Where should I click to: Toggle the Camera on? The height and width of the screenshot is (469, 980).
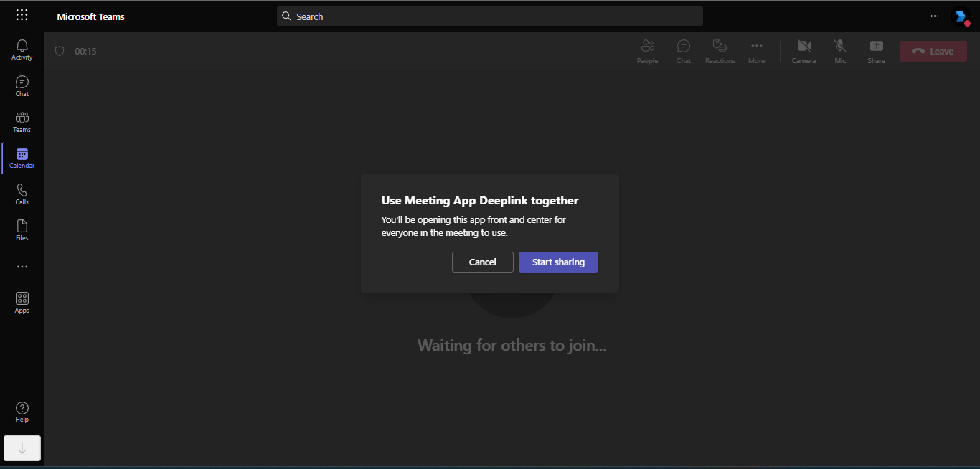point(804,50)
